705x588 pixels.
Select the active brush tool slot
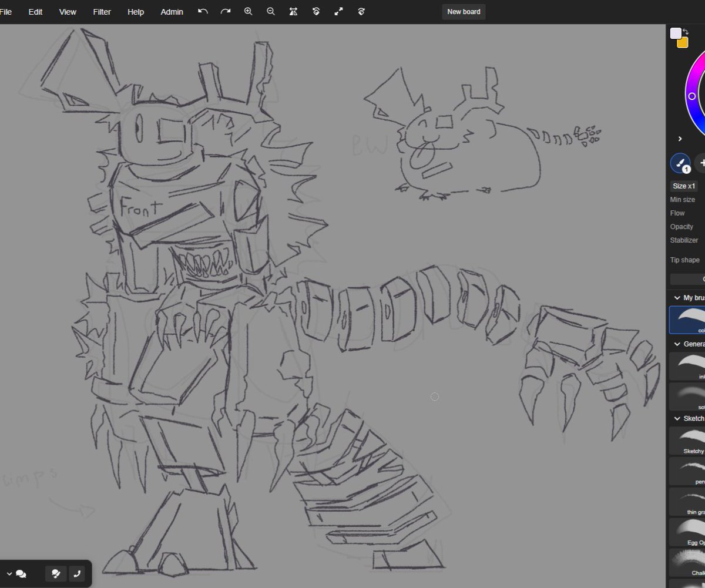(x=680, y=163)
